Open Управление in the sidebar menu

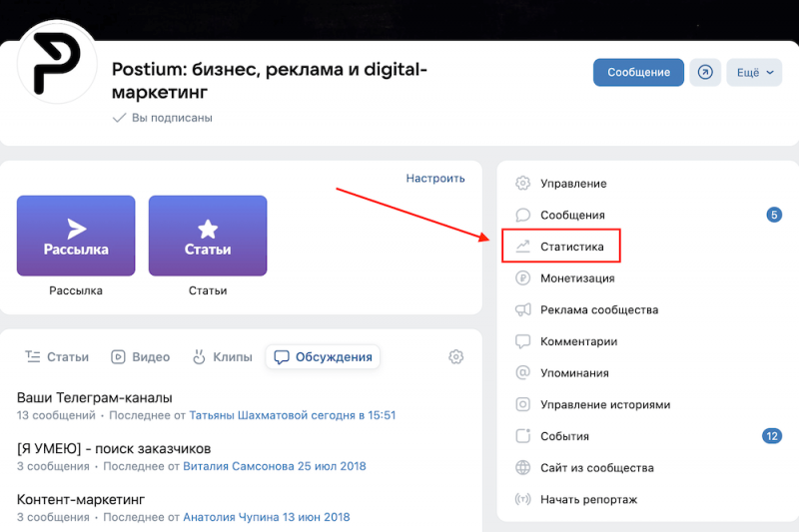click(x=573, y=184)
